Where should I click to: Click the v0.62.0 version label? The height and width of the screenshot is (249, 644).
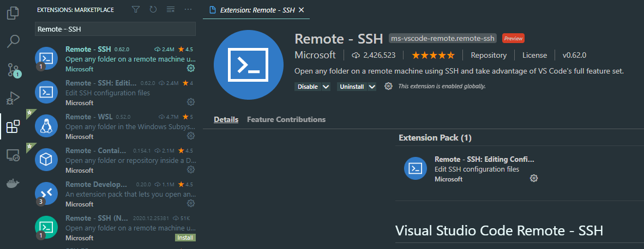click(574, 55)
